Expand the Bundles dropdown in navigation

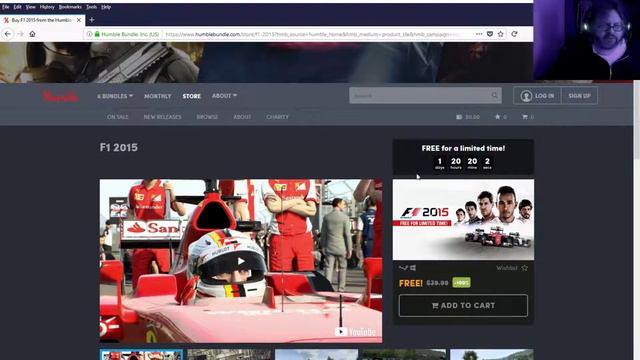115,96
